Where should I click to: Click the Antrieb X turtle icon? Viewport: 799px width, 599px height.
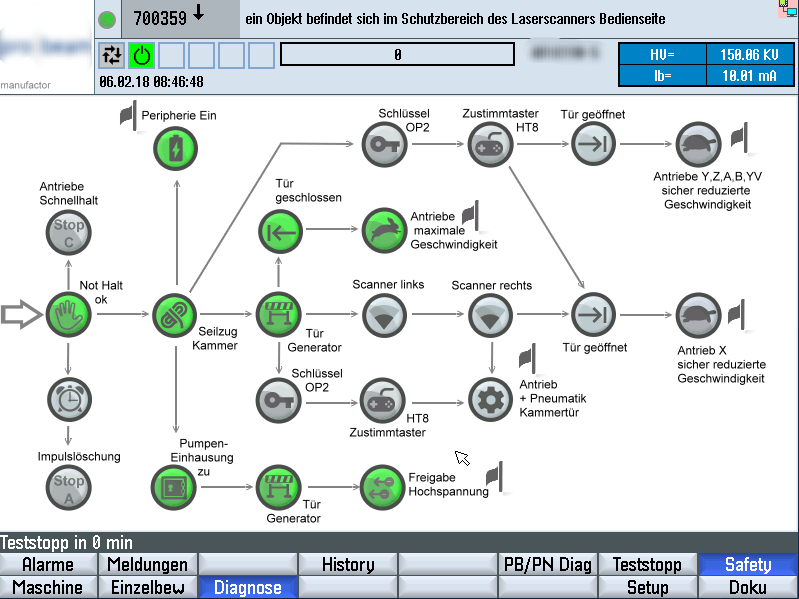coord(698,315)
